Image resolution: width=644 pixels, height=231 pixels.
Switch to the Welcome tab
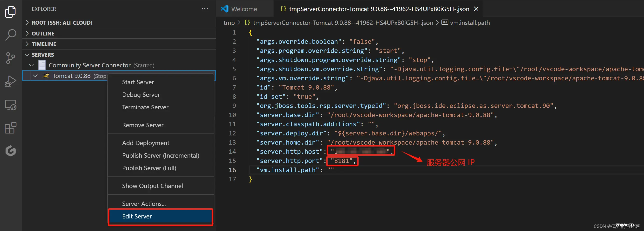[245, 9]
